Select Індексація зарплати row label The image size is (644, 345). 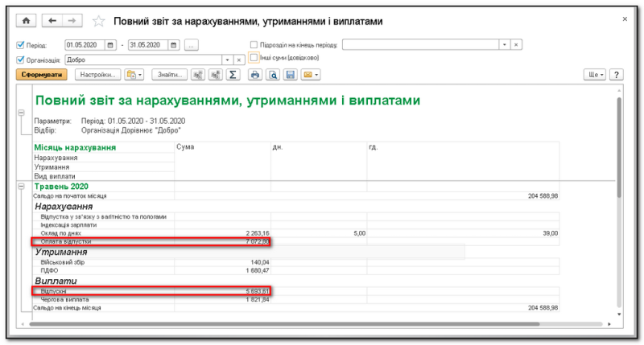pos(68,225)
